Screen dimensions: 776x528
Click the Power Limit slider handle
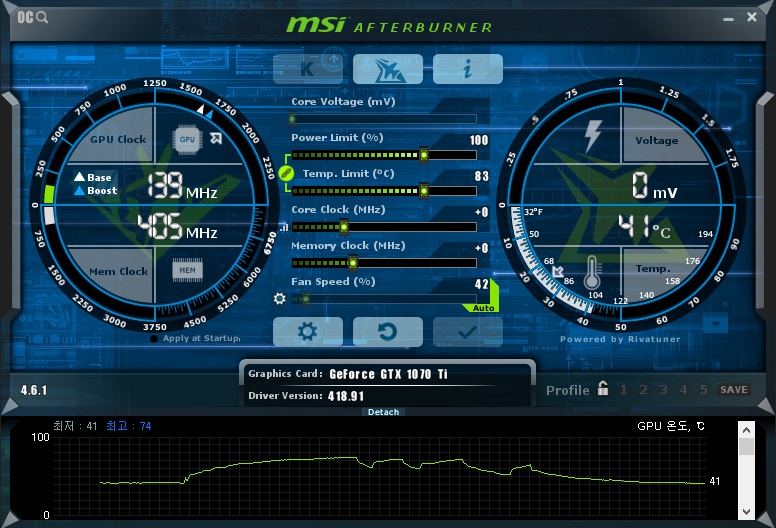[424, 155]
